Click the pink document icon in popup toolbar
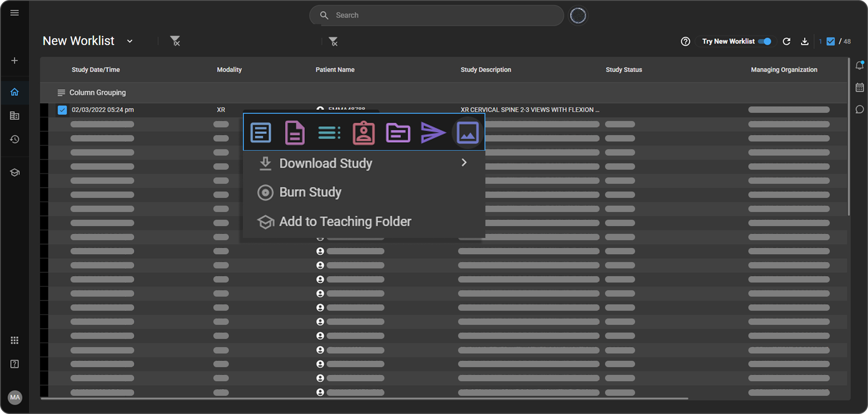The height and width of the screenshot is (414, 868). click(x=295, y=133)
